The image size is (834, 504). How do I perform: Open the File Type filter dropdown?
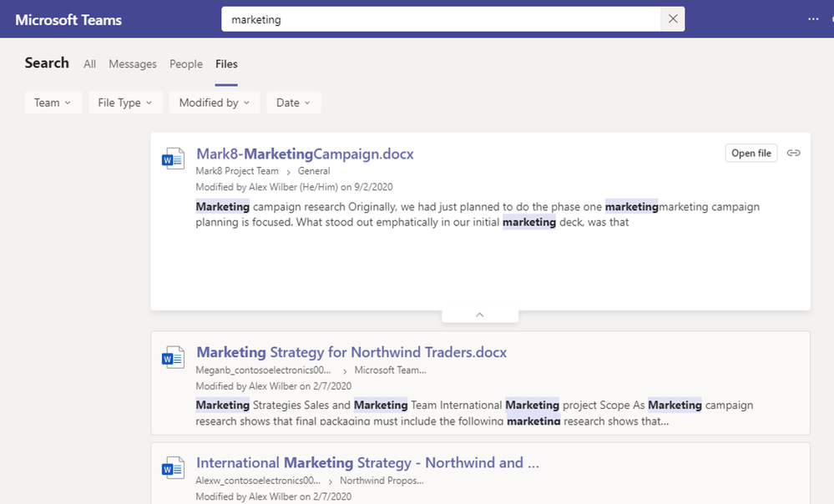125,103
